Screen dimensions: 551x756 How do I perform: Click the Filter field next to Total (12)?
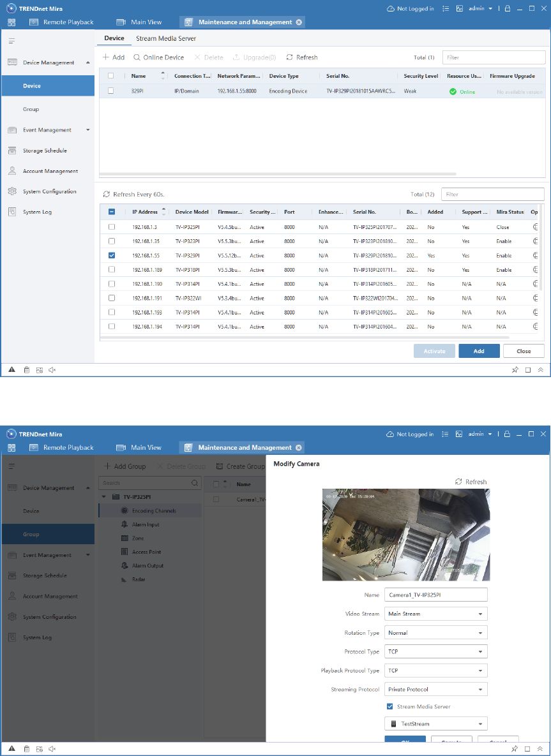(493, 195)
